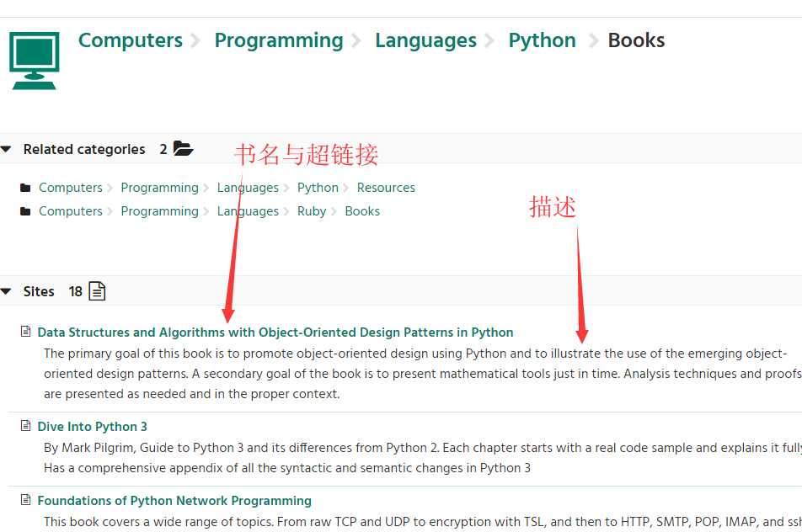Click the document icon beside Sites 18
The image size is (802, 532).
pos(97,290)
